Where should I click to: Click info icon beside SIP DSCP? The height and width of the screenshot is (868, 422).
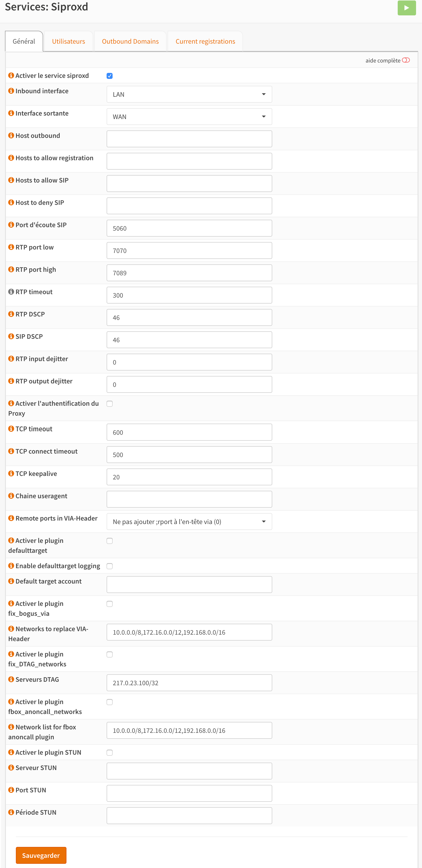[x=11, y=336]
